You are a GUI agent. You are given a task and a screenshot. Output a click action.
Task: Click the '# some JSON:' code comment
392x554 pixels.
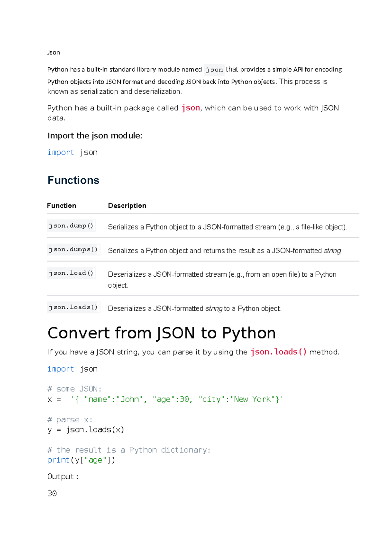[74, 389]
